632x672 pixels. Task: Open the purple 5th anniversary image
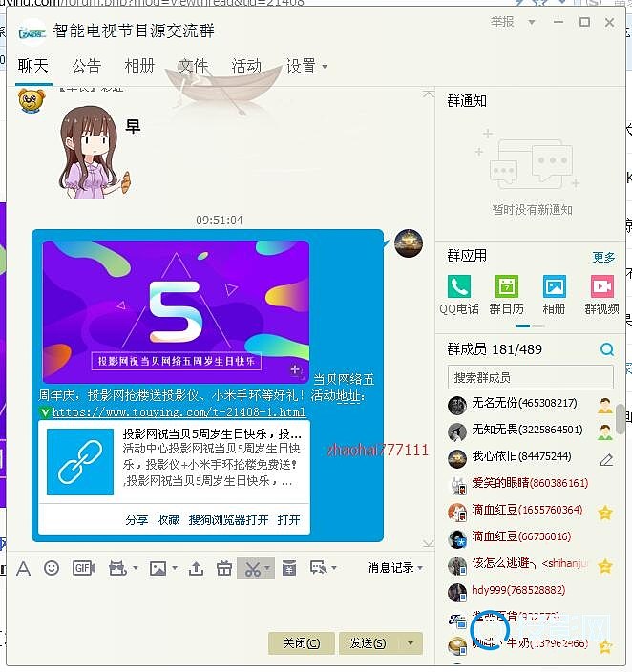point(176,311)
